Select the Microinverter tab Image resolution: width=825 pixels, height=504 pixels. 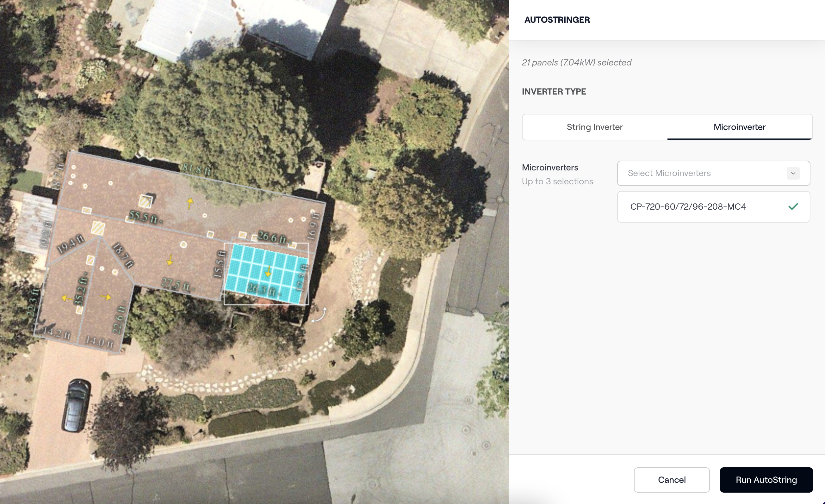coord(740,127)
